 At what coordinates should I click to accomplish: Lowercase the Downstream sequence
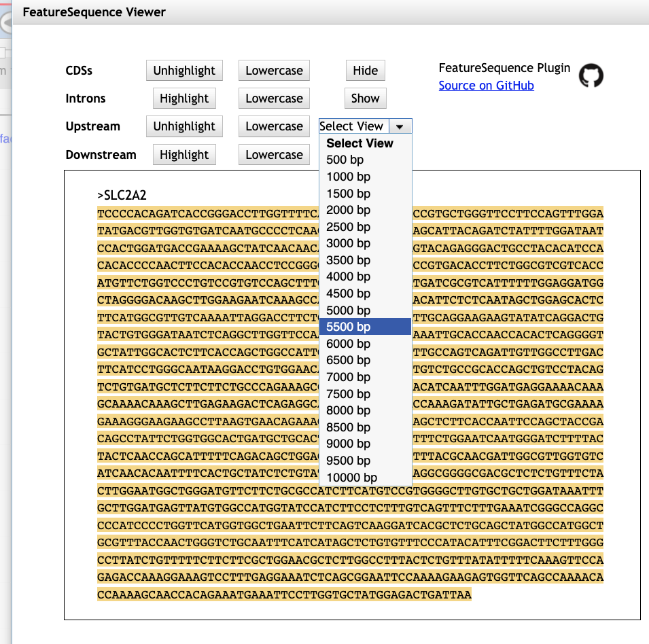[274, 155]
